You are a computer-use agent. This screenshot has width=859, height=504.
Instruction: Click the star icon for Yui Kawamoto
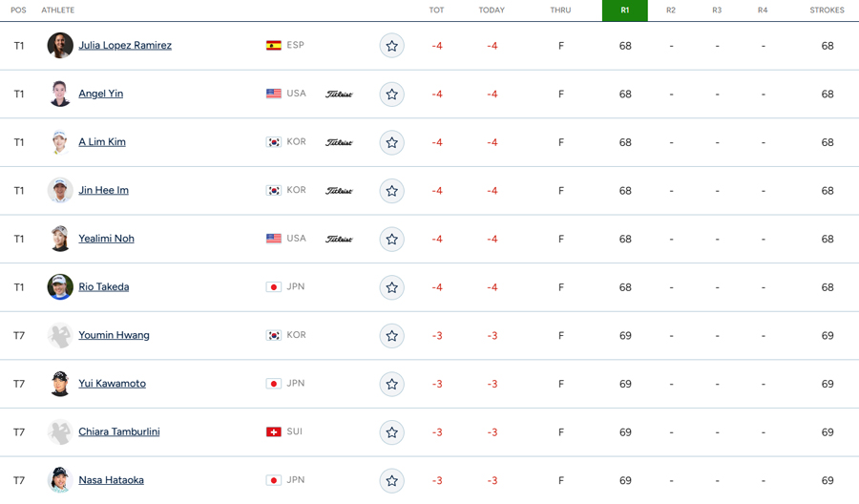(x=391, y=384)
